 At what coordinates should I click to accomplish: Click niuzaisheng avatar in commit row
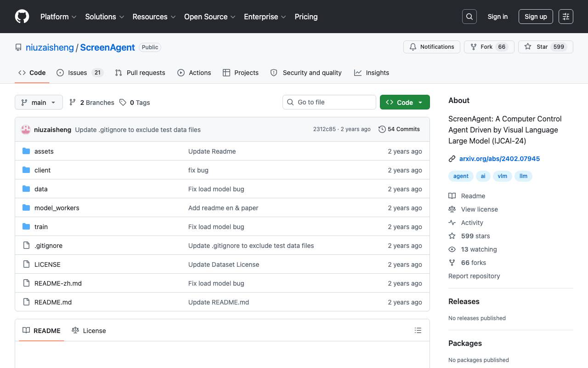click(26, 130)
